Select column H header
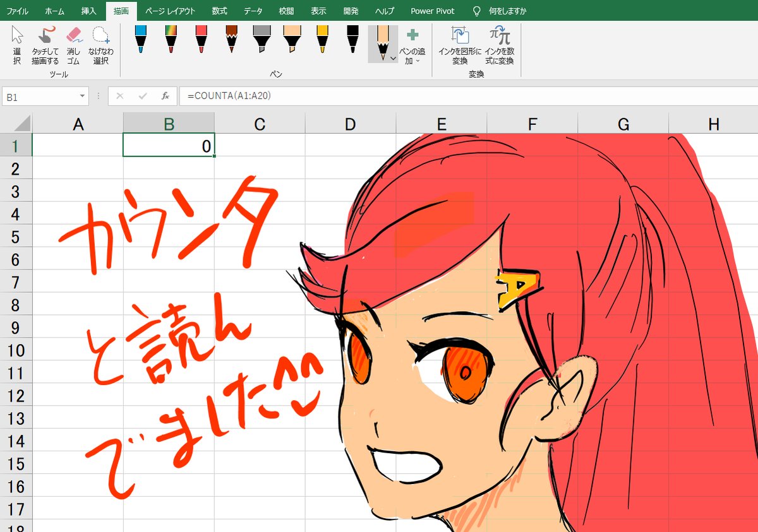The height and width of the screenshot is (532, 758). point(714,124)
